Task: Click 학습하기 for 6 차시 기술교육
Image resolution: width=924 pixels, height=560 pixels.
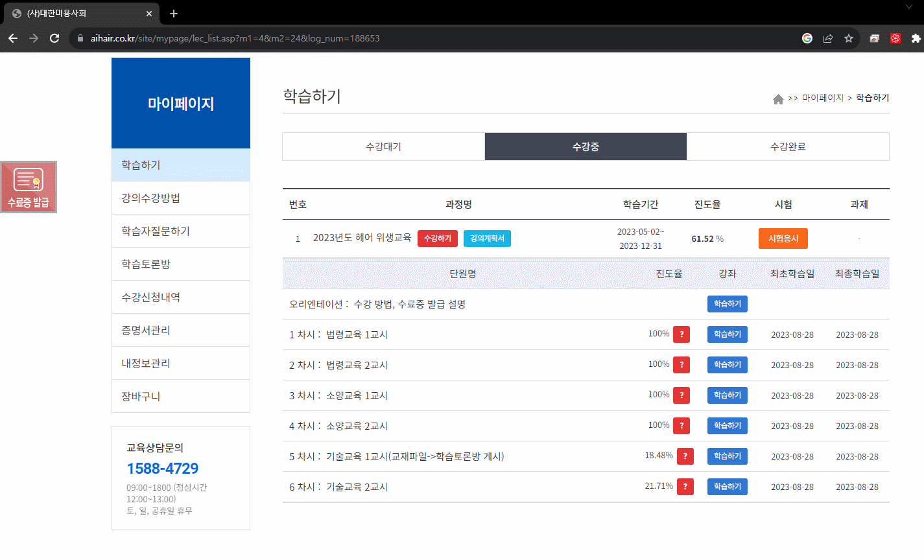Action: [x=728, y=487]
